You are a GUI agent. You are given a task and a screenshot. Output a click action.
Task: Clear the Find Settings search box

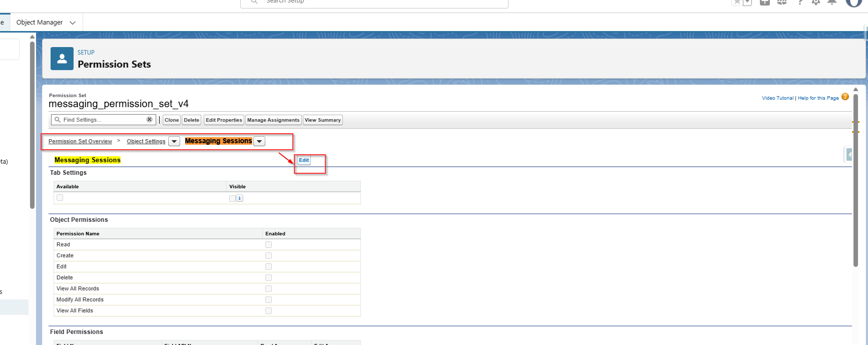[149, 120]
